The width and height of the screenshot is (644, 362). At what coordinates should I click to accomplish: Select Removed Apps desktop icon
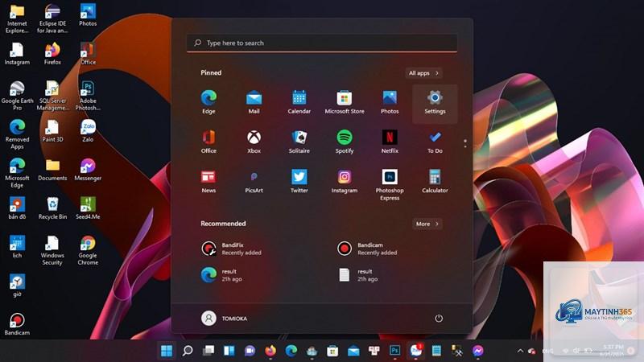point(17,134)
